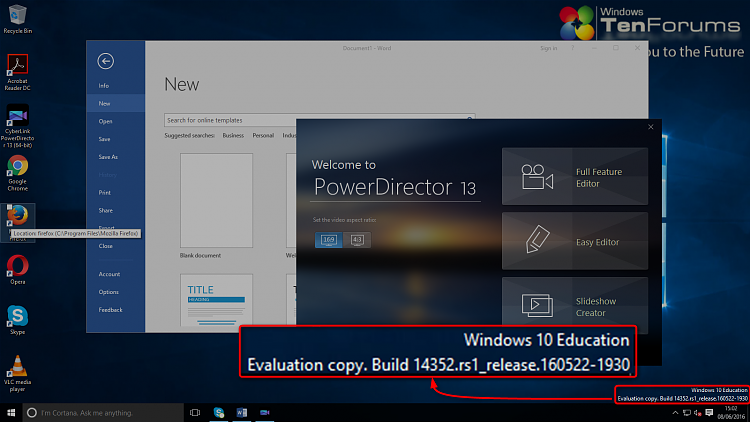Viewport: 750px width, 422px height.
Task: Select the 16:9 video aspect ratio
Action: [x=329, y=240]
